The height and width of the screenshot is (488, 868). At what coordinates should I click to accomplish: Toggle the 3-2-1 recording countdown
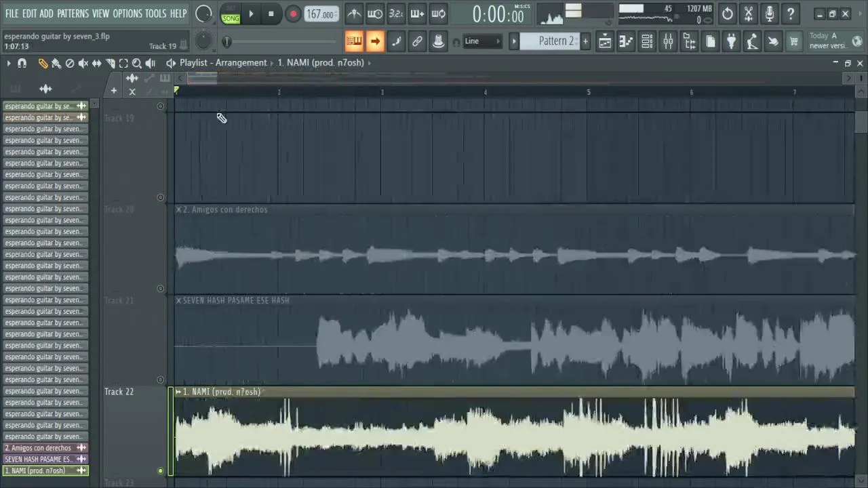tap(396, 14)
